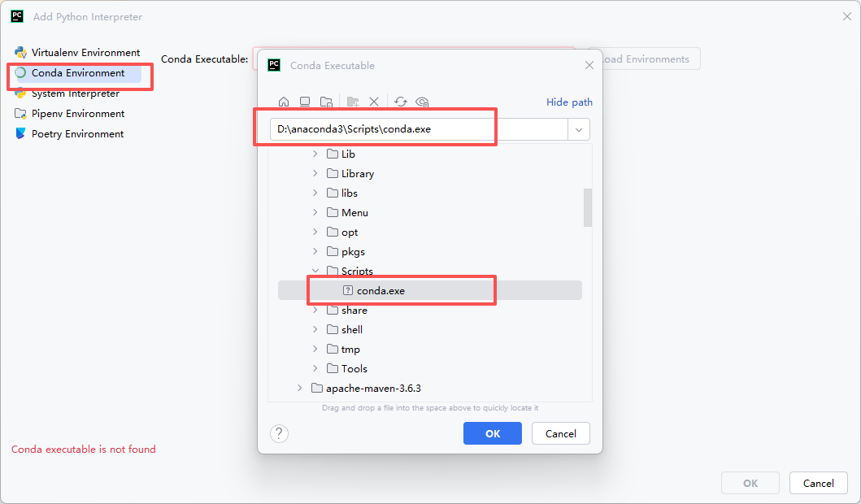Click the pkgs folder icon
This screenshot has width=861, height=504.
click(333, 251)
